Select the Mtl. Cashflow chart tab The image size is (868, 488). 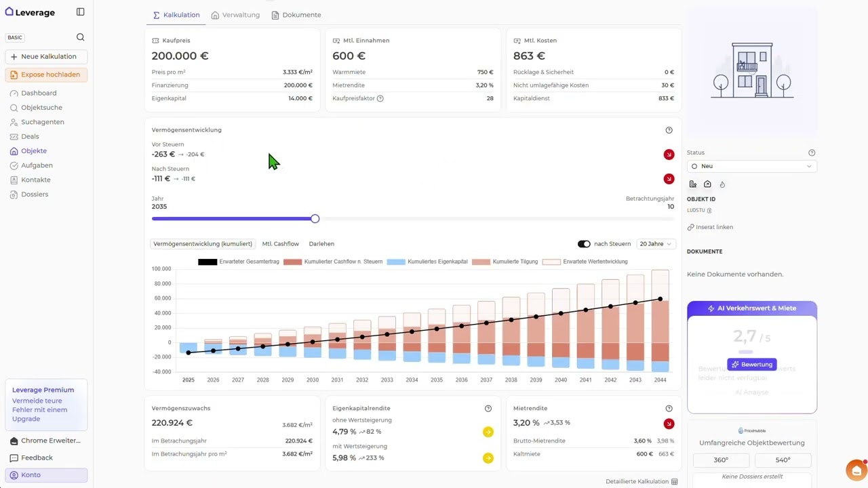click(x=281, y=244)
